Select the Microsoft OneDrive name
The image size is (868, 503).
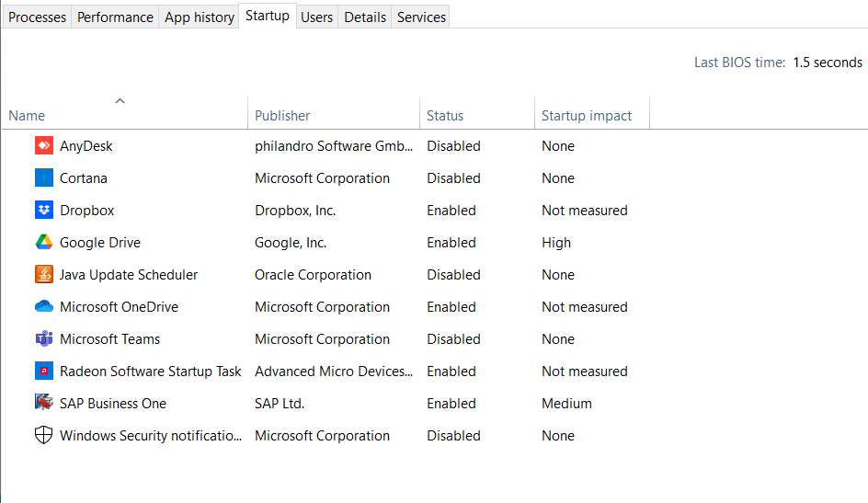tap(119, 306)
